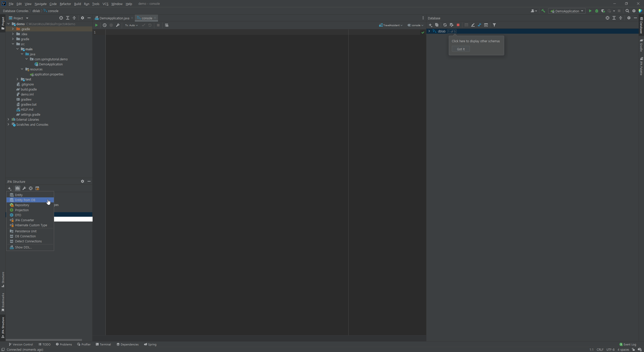Click the '1 of 5' schemas badge

click(452, 31)
